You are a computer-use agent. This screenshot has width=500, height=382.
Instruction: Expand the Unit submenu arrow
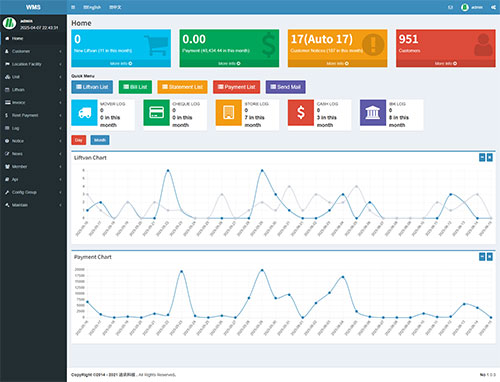[60, 77]
